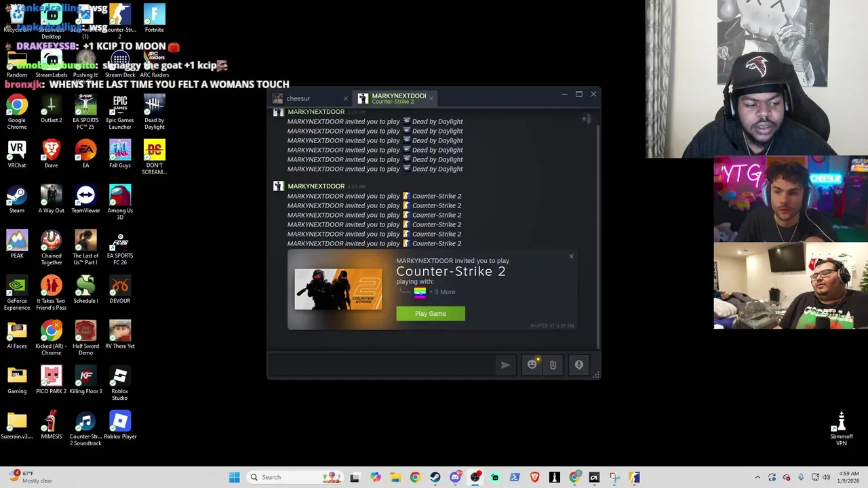Open Chained Together desktop shortcut

(51, 248)
